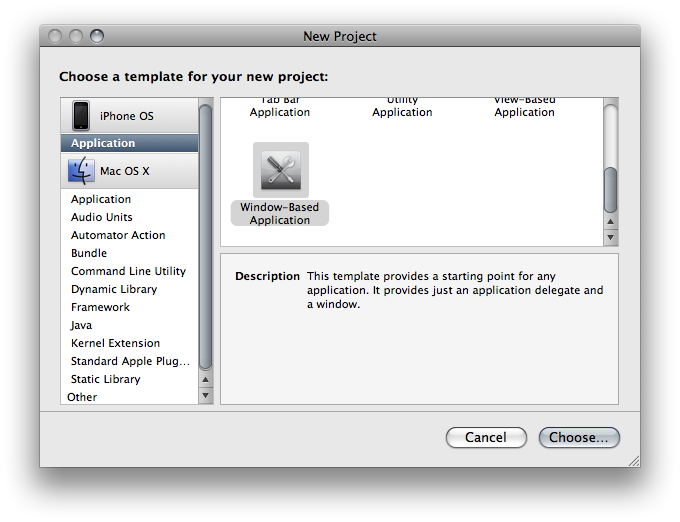This screenshot has height=522, width=680.
Task: Click the template pane scroll-up arrow
Action: [611, 222]
